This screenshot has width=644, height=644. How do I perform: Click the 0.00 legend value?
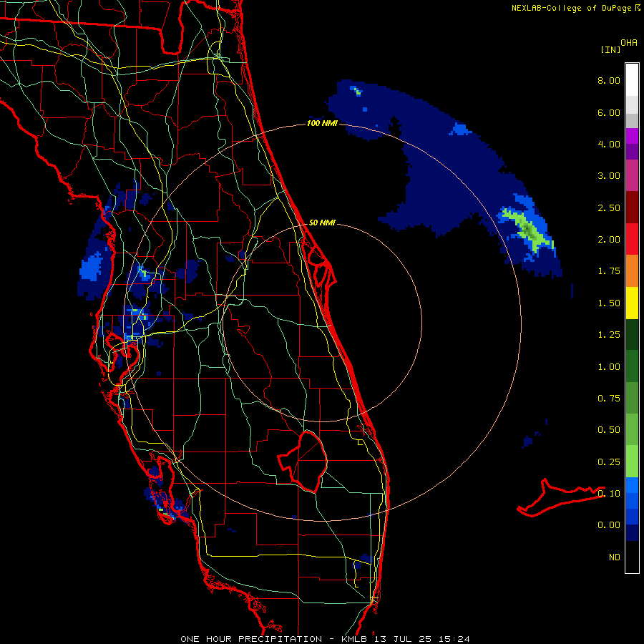click(609, 525)
